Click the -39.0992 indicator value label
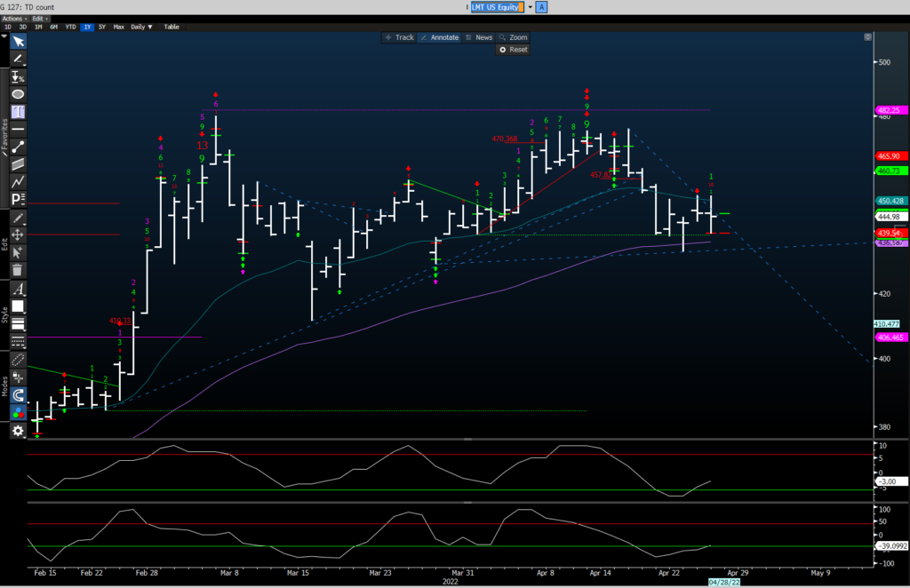This screenshot has width=910, height=588. (892, 546)
